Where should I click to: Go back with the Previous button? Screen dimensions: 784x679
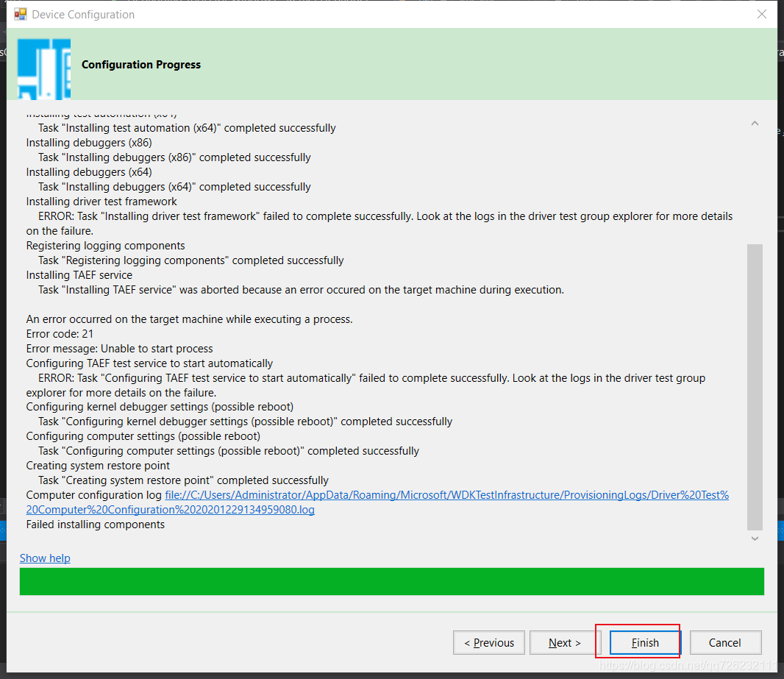[x=488, y=642]
